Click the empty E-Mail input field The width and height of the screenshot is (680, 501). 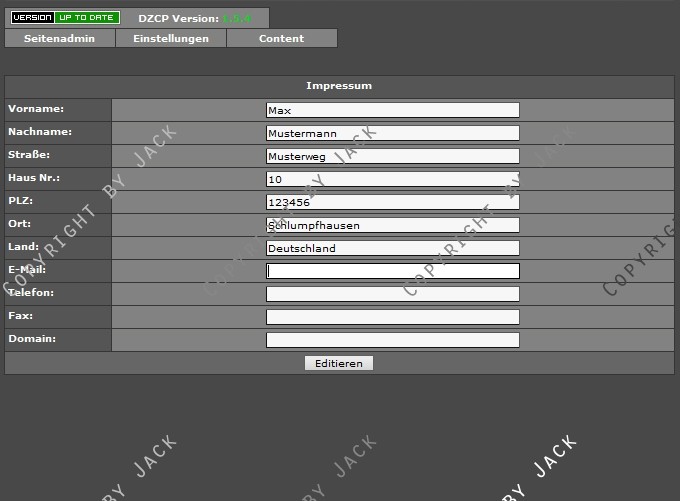click(392, 271)
